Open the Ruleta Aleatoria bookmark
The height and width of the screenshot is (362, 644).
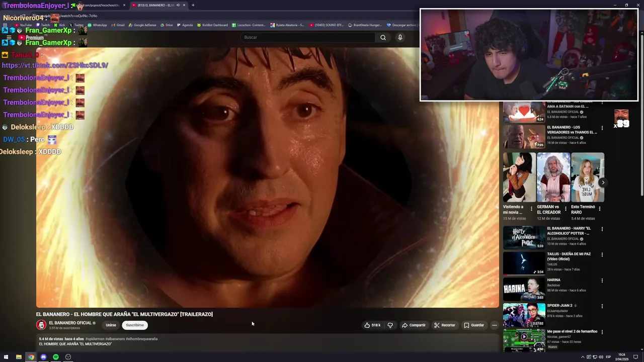pos(287,25)
